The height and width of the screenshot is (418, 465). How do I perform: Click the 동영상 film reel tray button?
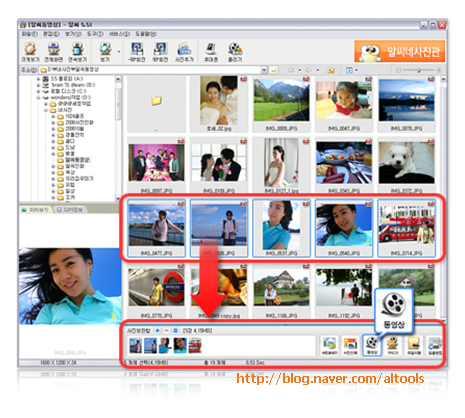372,345
